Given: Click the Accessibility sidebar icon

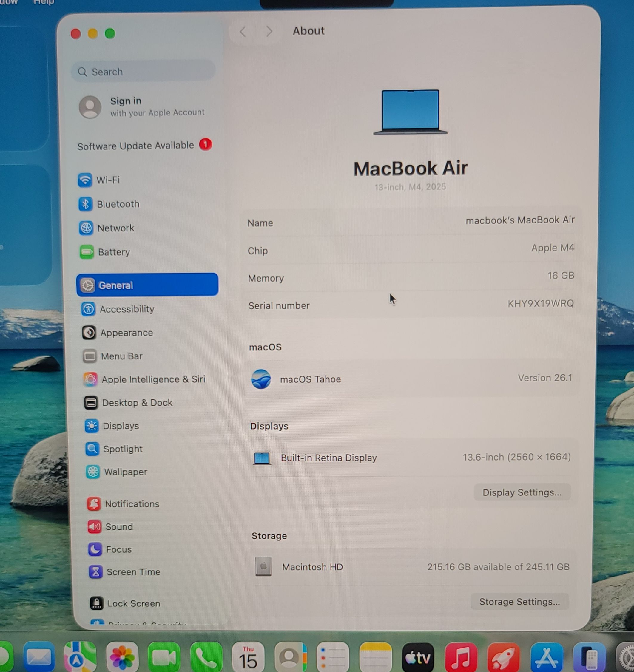Looking at the screenshot, I should tap(89, 309).
